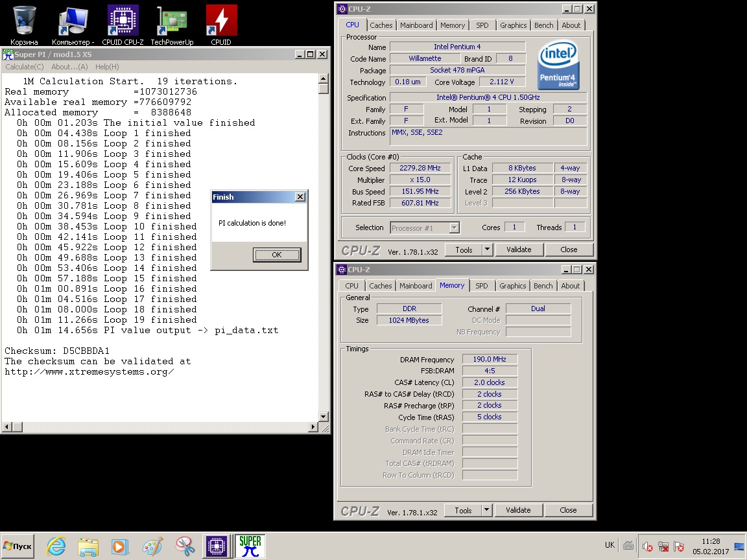Close the Finish dialog with X

(300, 197)
